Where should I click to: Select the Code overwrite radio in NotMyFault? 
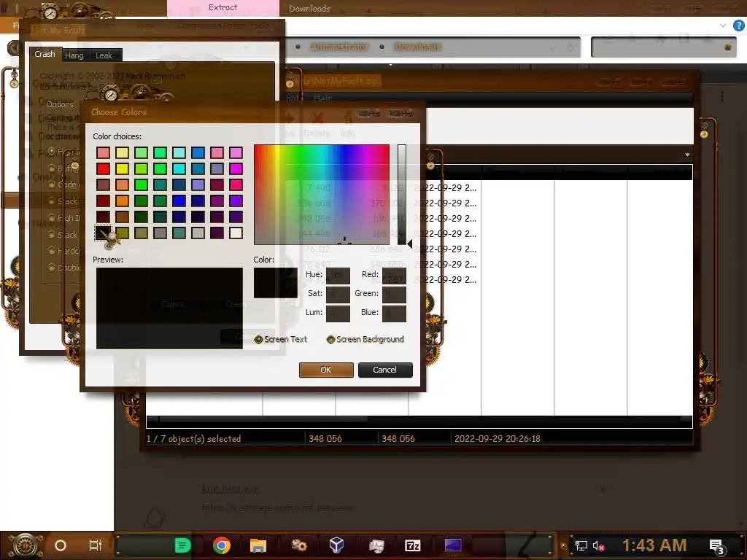52,184
